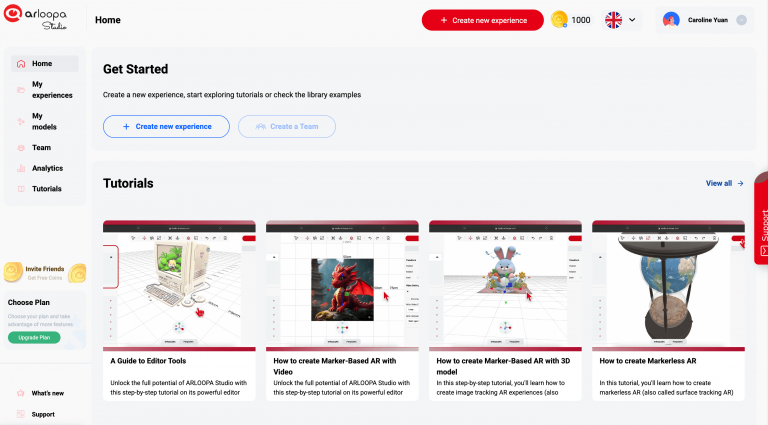This screenshot has height=425, width=768.
Task: Click the Create a Team button
Action: point(287,127)
